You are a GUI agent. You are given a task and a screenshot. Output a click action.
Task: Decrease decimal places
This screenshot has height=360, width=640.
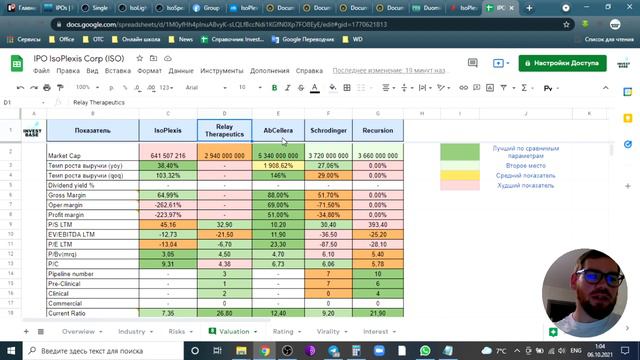(138, 88)
